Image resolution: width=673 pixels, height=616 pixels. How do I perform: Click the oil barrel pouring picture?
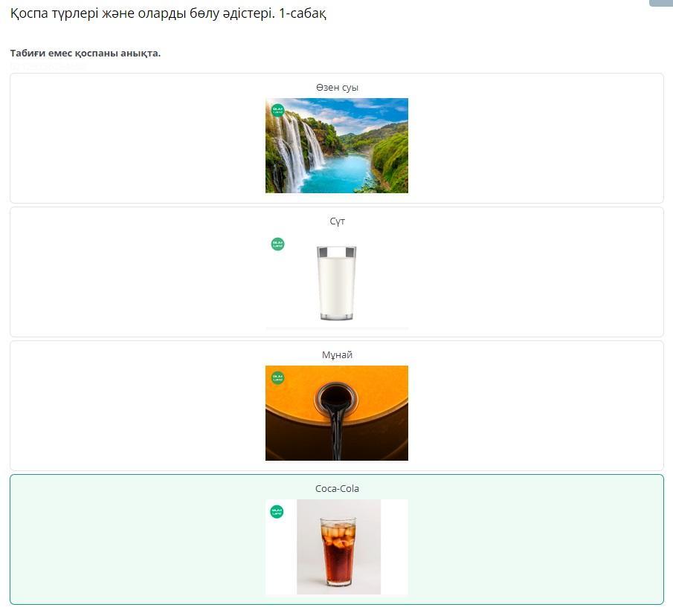pos(336,413)
